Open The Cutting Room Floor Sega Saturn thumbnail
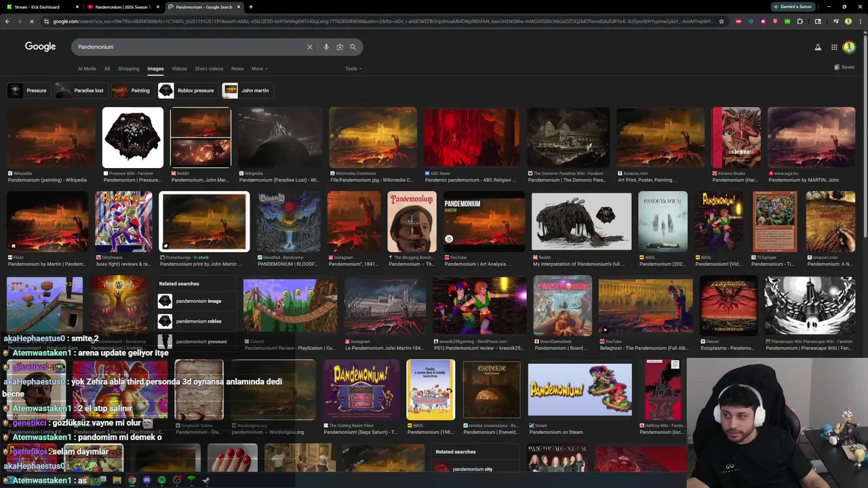868x488 pixels. (x=361, y=390)
